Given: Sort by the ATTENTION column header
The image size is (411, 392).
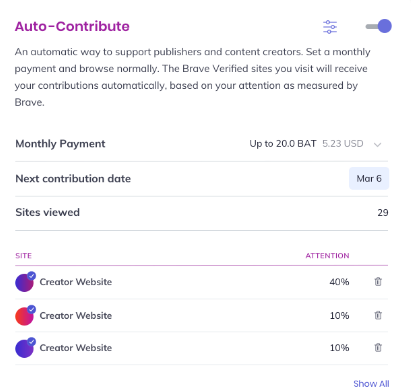Looking at the screenshot, I should point(327,256).
